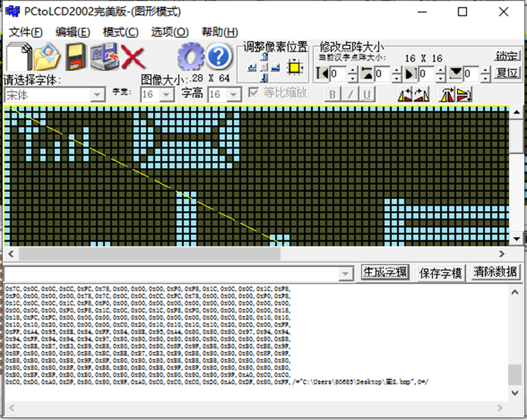Open the 帮助(H) menu
527x420 pixels.
click(219, 32)
